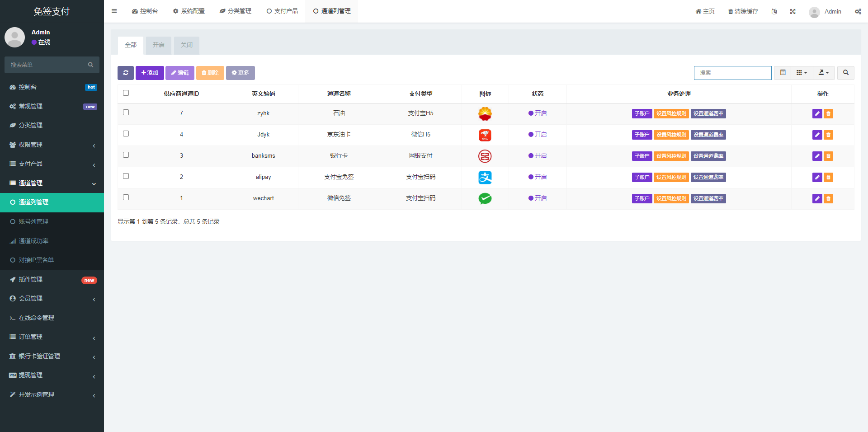Delete the Jdyk row with trash icon
868x432 pixels.
click(828, 135)
